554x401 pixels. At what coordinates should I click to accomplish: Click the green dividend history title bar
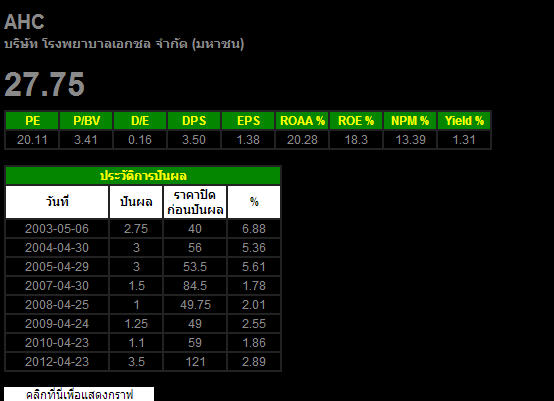point(143,176)
